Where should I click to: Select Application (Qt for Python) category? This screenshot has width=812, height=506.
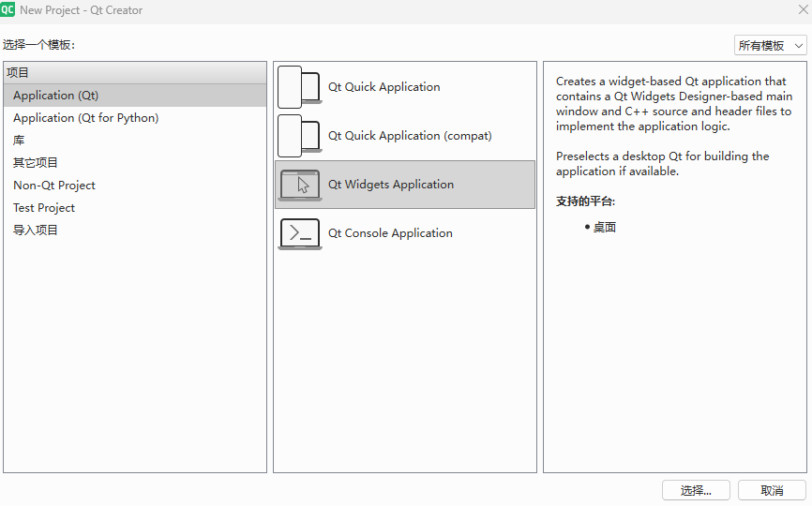(135, 118)
